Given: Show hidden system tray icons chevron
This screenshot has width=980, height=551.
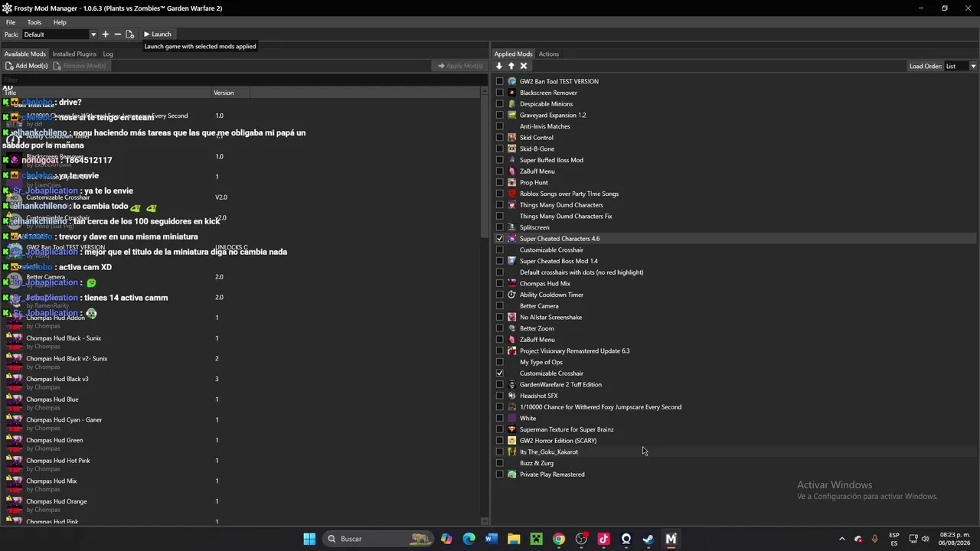Looking at the screenshot, I should (x=841, y=539).
